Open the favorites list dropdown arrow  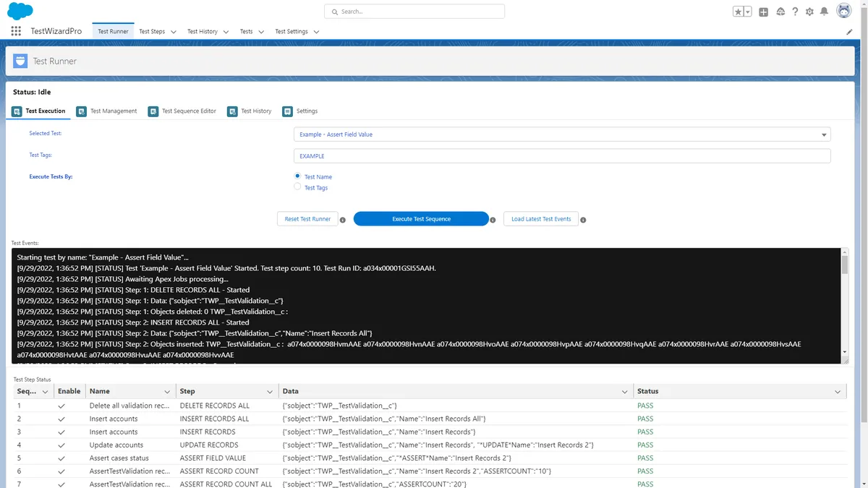748,12
